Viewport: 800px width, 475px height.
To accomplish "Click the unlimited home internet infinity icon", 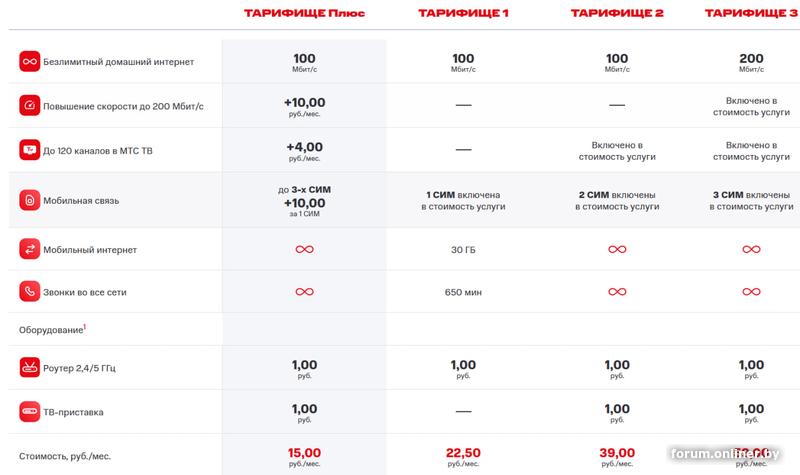I will (x=28, y=62).
